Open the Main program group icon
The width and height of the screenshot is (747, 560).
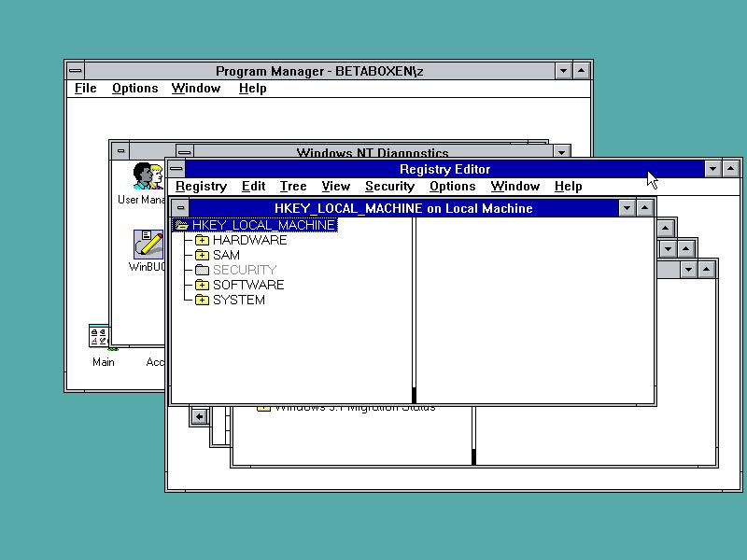99,336
